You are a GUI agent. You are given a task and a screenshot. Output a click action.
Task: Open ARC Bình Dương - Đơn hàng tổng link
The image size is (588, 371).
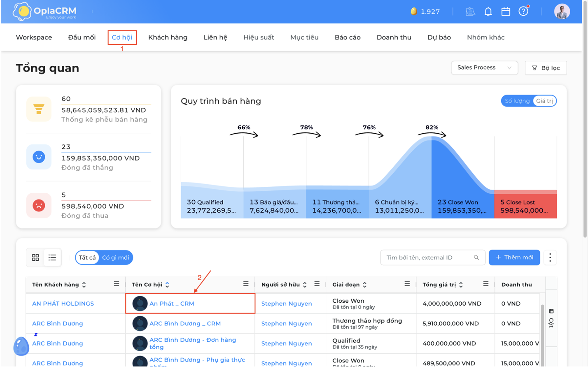click(x=193, y=343)
